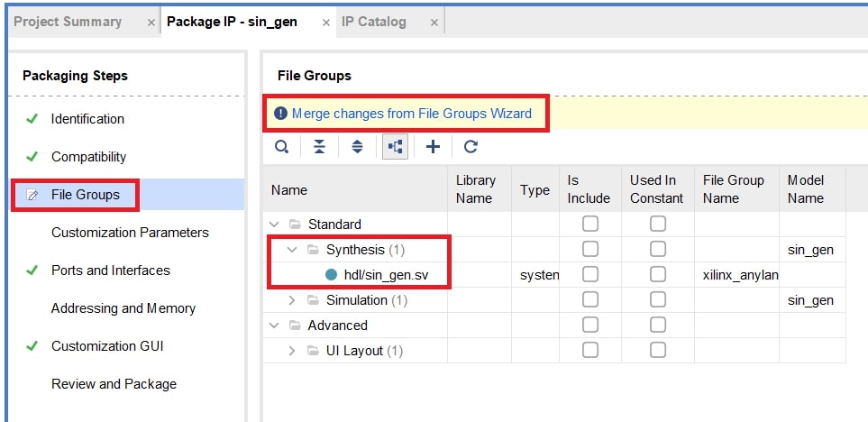
Task: Click the File Group Name column header
Action: coord(736,189)
